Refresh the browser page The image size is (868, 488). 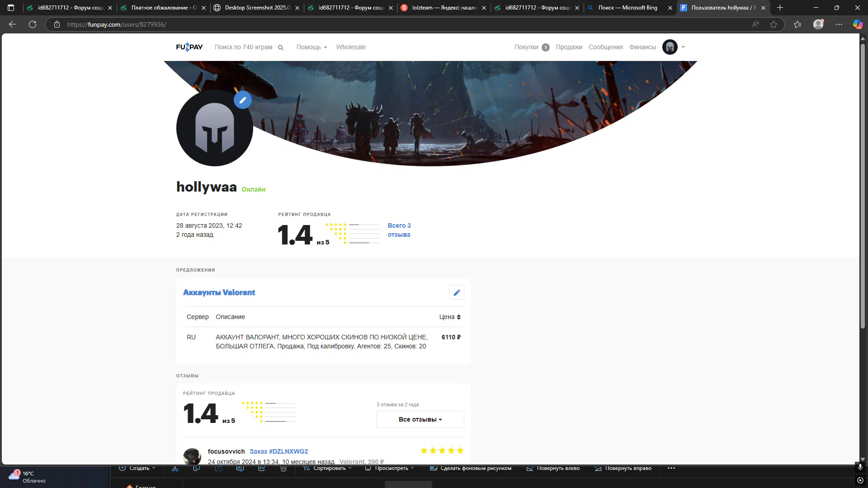(x=33, y=24)
